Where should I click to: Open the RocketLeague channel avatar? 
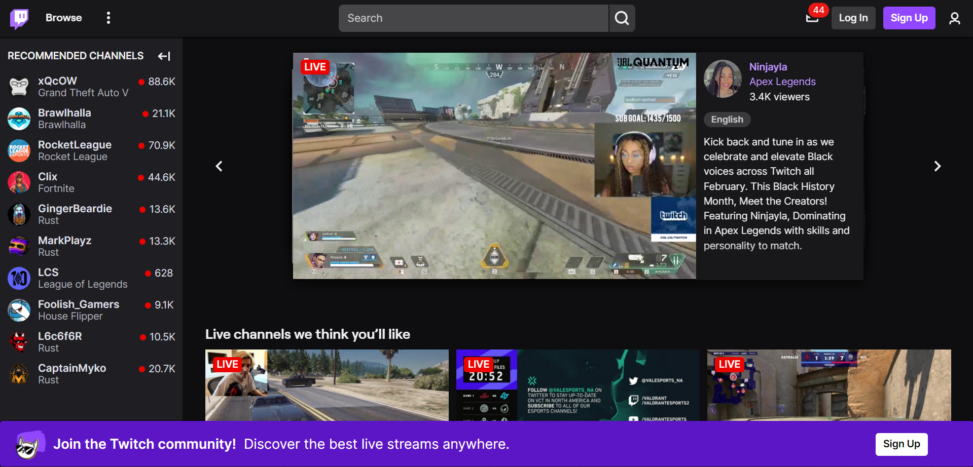pos(19,151)
